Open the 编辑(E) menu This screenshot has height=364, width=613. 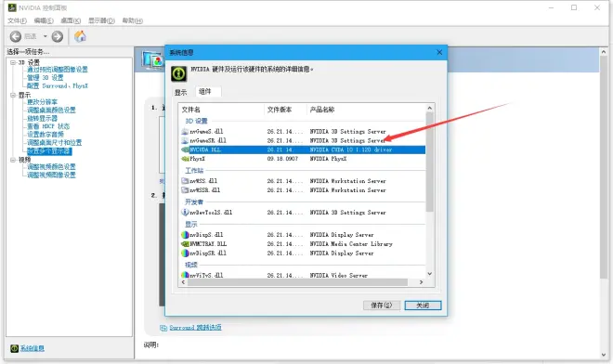(x=44, y=20)
